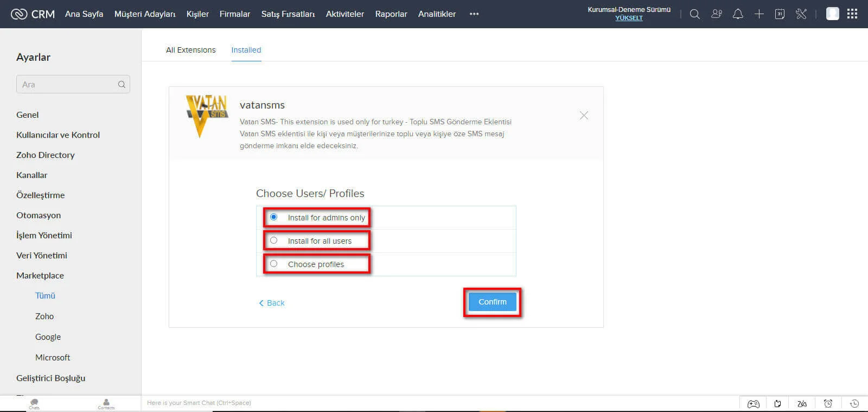Click the plus create-new icon

coord(759,14)
